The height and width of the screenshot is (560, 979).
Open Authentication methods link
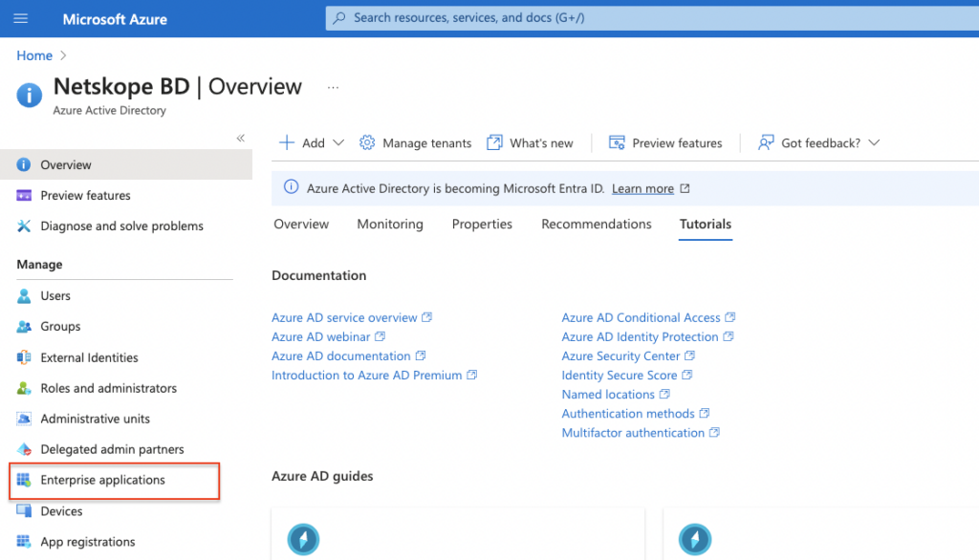click(x=628, y=413)
